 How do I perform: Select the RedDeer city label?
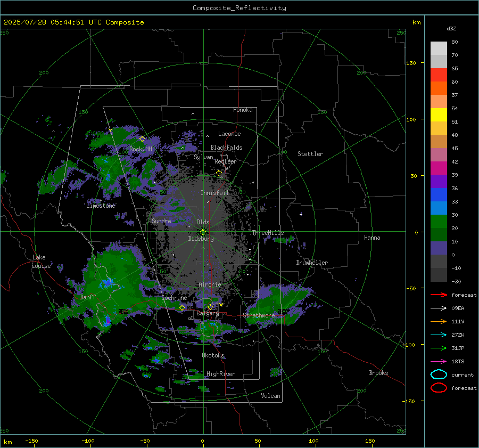(x=226, y=161)
